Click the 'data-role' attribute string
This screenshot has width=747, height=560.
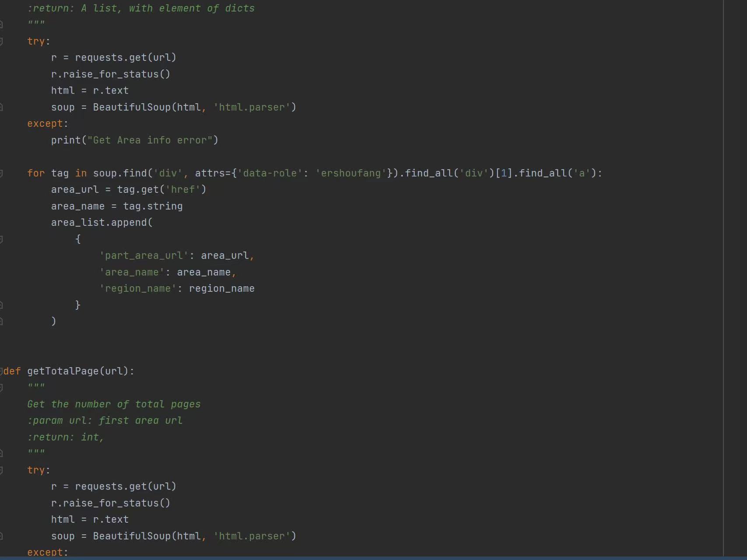click(x=270, y=173)
